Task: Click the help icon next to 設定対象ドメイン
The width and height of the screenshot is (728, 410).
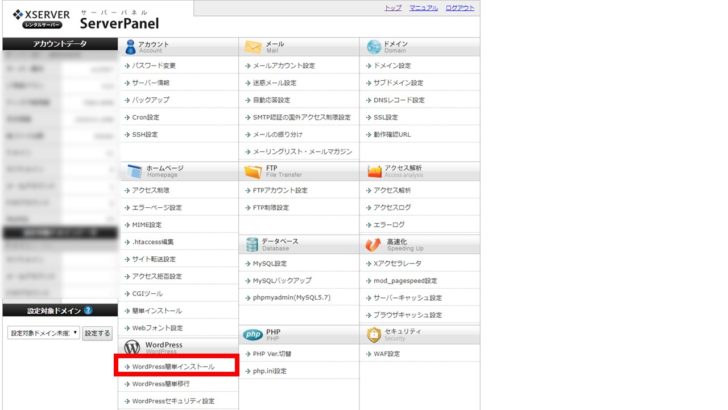Action: point(88,311)
